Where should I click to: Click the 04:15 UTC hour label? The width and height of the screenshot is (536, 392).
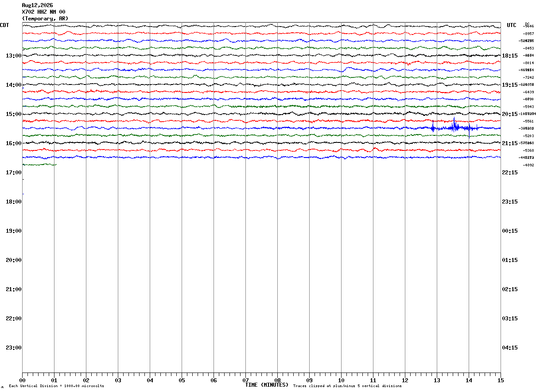tap(510, 348)
